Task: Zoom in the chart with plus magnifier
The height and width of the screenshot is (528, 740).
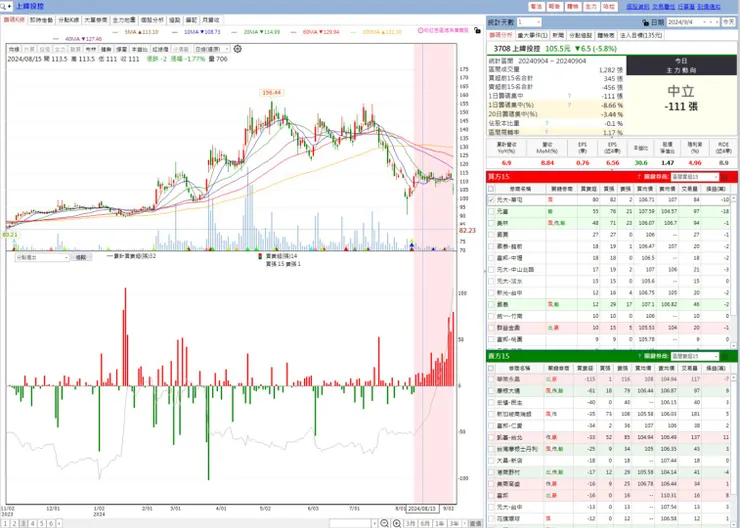Action: 397,523
